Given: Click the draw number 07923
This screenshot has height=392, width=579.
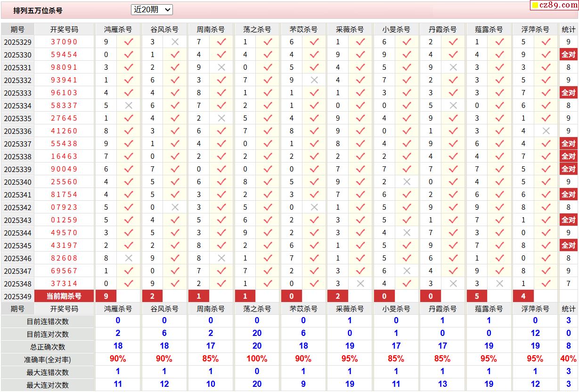Looking at the screenshot, I should coord(64,207).
